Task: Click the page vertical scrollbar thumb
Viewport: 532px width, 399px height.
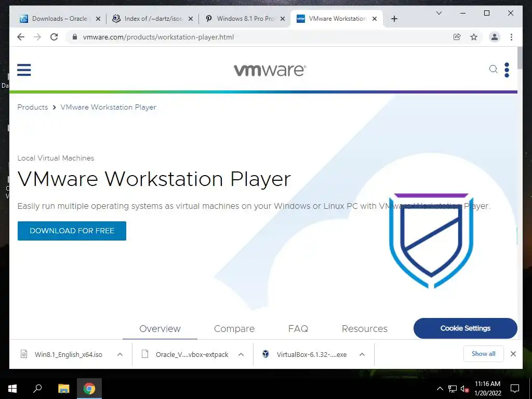Action: 520,58
